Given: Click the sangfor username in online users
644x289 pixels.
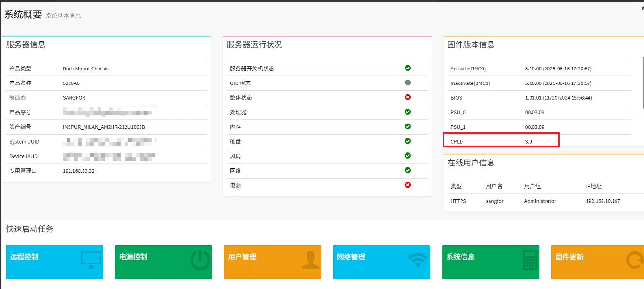Looking at the screenshot, I should 494,201.
